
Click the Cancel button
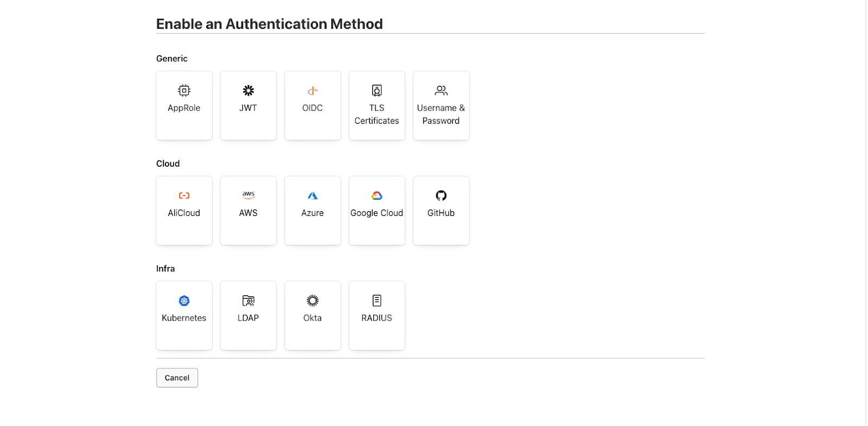coord(177,378)
